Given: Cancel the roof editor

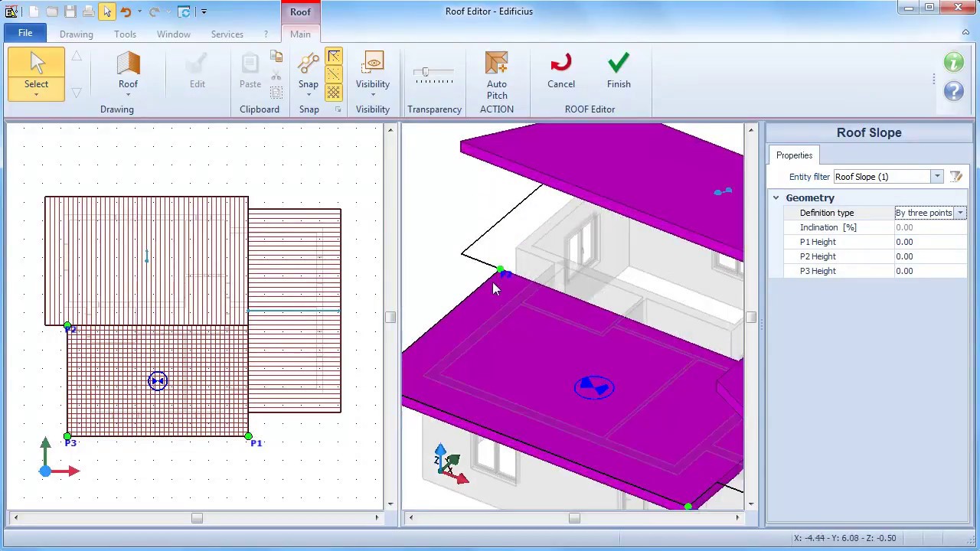Looking at the screenshot, I should [561, 70].
